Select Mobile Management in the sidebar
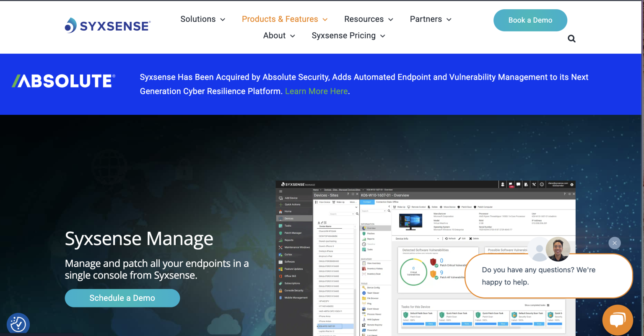The width and height of the screenshot is (644, 336). click(295, 298)
